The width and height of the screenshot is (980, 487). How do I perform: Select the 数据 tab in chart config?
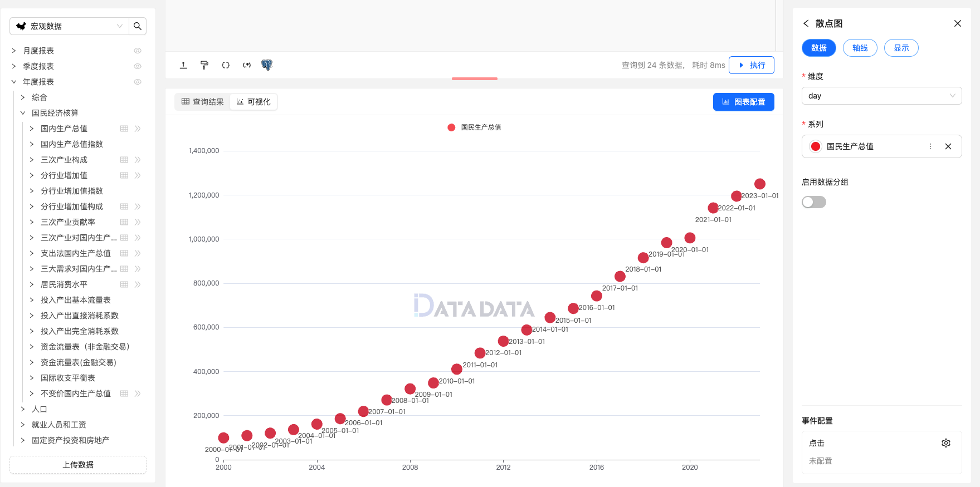point(819,48)
